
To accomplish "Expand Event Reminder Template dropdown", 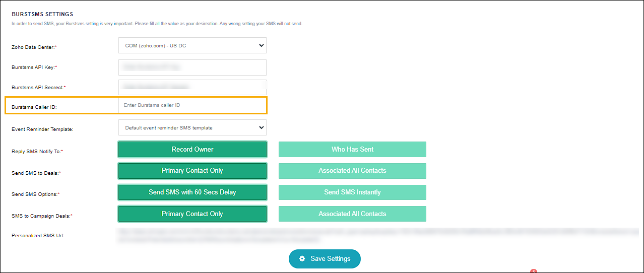I will (x=192, y=127).
